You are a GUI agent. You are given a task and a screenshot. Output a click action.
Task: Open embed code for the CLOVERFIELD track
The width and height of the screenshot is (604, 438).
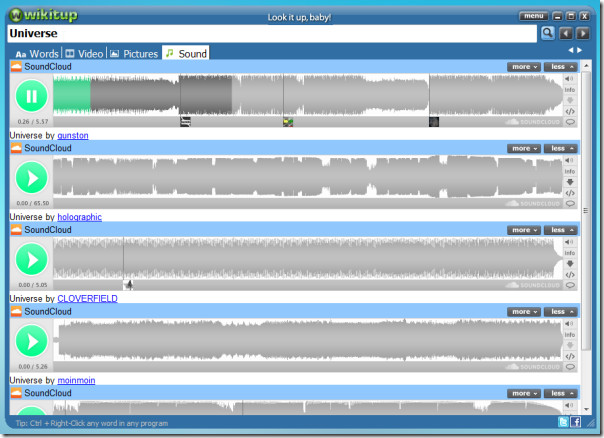[x=570, y=275]
